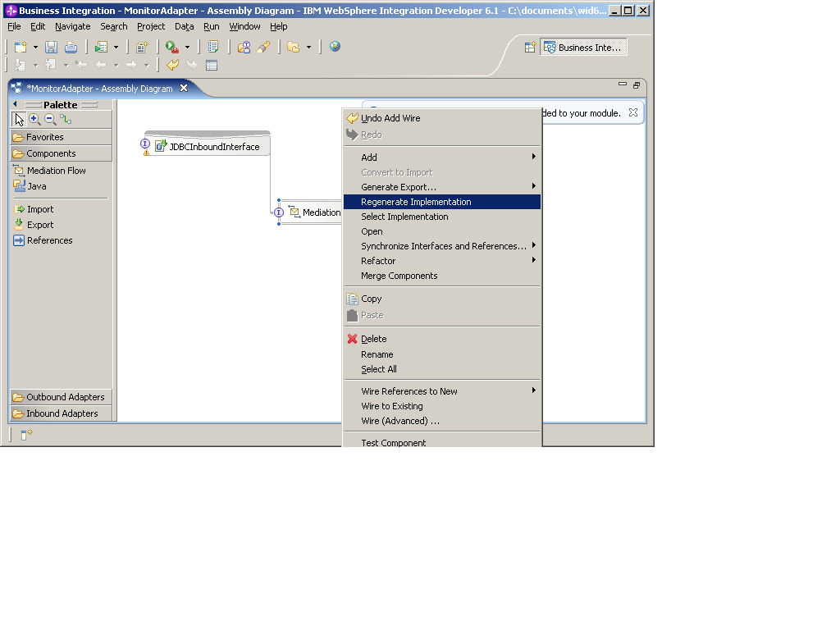
Task: Close the MonitorAdapter Assembly Diagram tab
Action: pos(184,88)
